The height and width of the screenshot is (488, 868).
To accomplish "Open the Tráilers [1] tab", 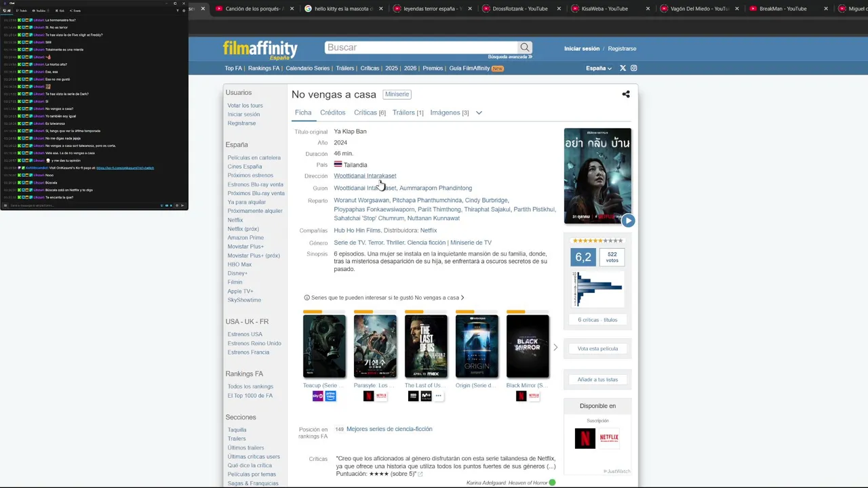I will (x=408, y=113).
